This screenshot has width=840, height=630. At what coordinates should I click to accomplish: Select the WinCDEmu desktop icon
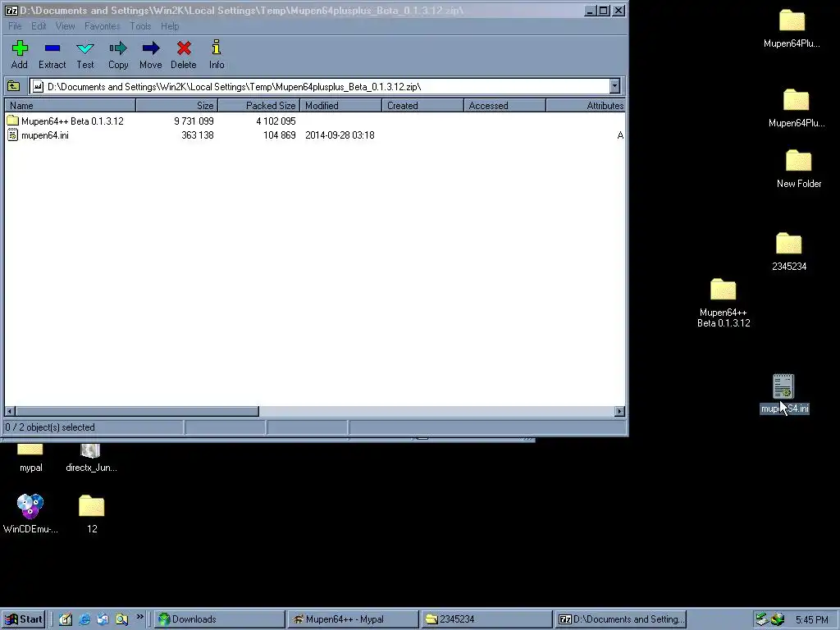pos(30,514)
